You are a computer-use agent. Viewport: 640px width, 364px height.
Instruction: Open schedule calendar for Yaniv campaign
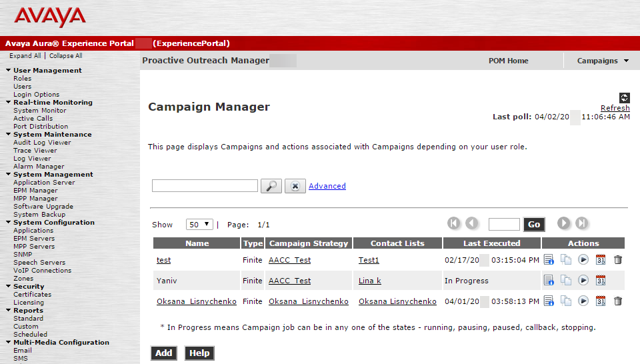click(601, 281)
